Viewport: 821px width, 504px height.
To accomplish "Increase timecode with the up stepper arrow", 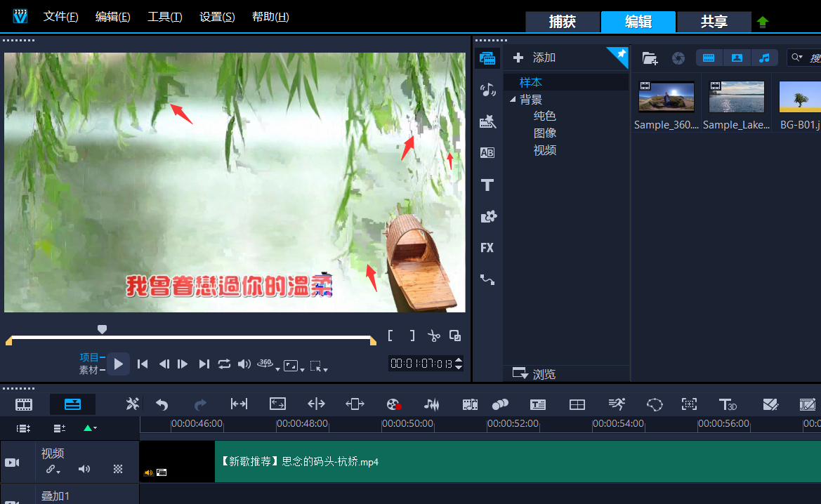I will coord(459,359).
